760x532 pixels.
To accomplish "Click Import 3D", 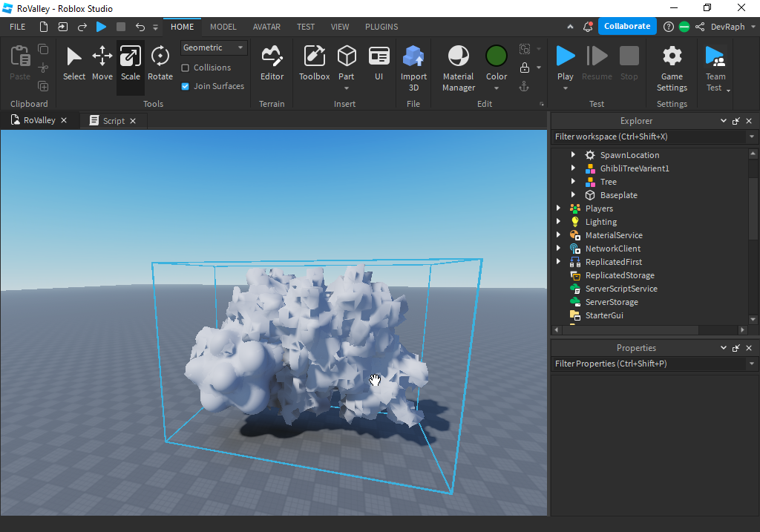I will click(x=413, y=69).
